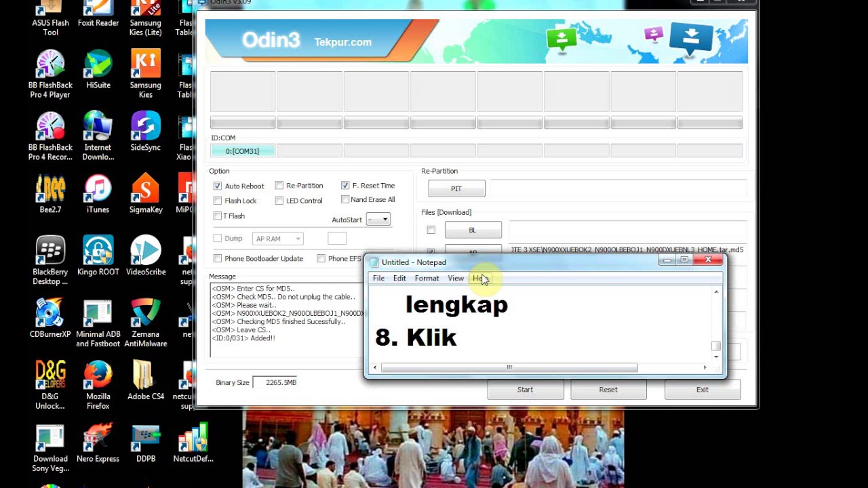This screenshot has height=488, width=868.
Task: Open Notepad Format menu
Action: click(427, 278)
